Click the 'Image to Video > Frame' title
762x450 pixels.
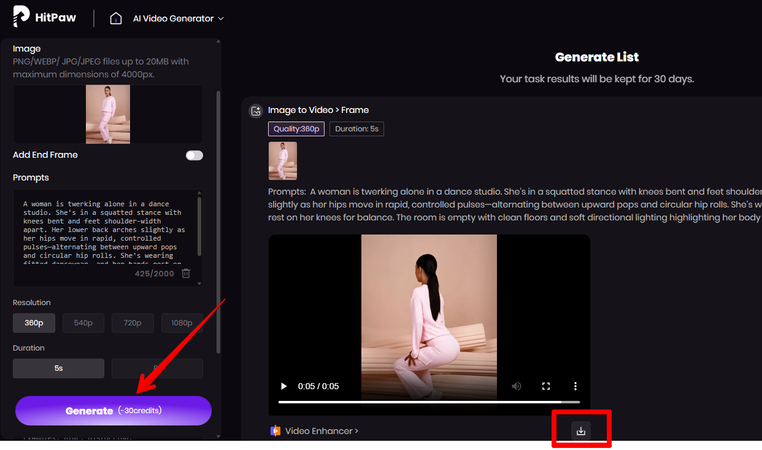(x=318, y=110)
